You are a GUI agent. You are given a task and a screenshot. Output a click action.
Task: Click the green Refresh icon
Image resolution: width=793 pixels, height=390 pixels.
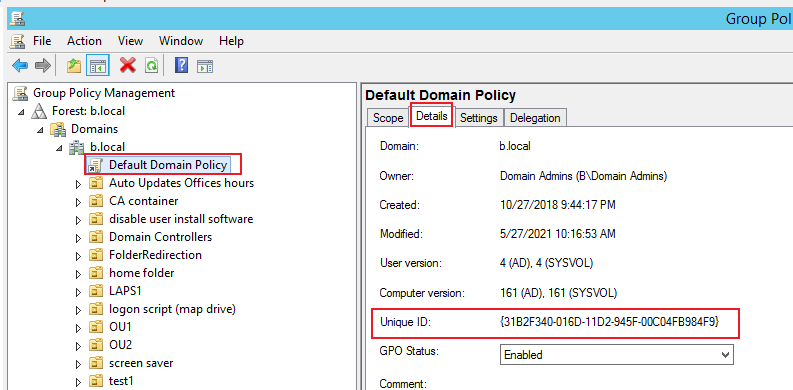pos(152,65)
